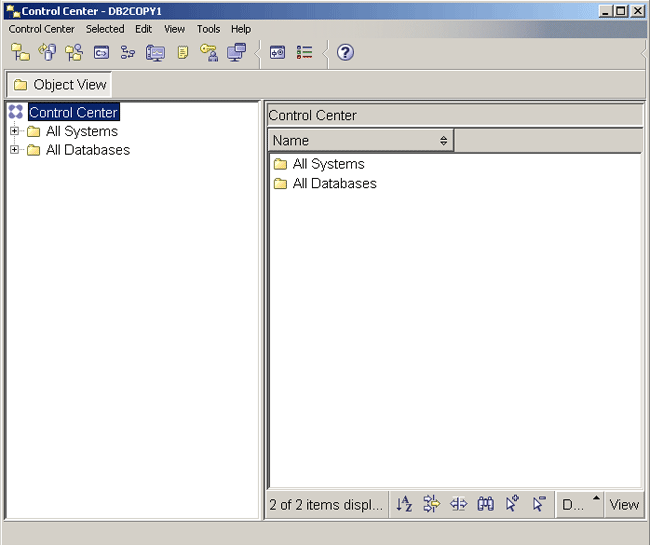Click the Help question mark icon
The image size is (650, 545).
tap(345, 53)
